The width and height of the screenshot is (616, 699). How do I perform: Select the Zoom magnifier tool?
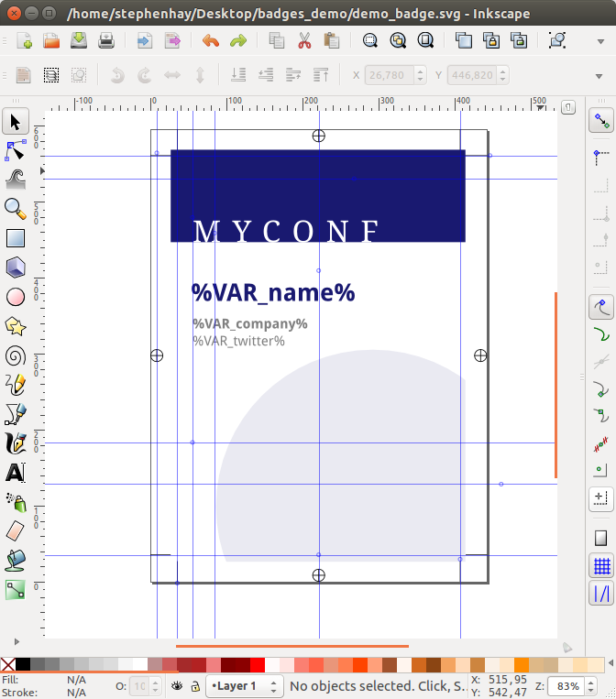click(16, 209)
